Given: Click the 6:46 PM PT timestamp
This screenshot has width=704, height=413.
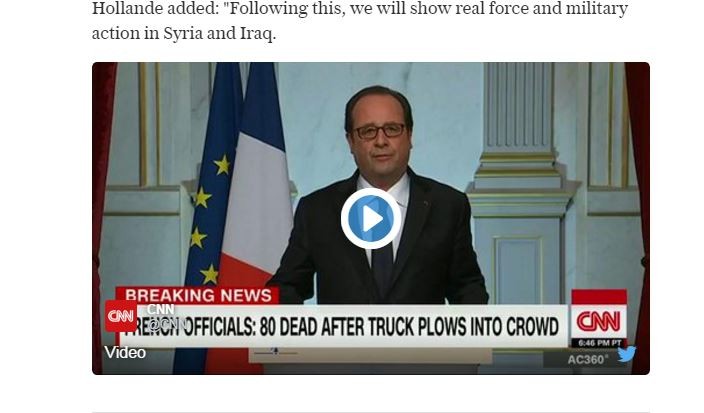Looking at the screenshot, I should click(x=599, y=343).
